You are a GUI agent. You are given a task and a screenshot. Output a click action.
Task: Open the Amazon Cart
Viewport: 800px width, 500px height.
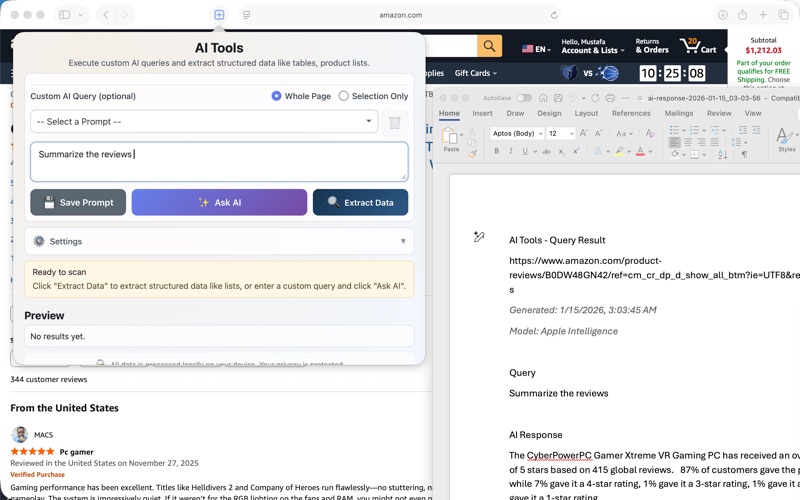[x=698, y=46]
